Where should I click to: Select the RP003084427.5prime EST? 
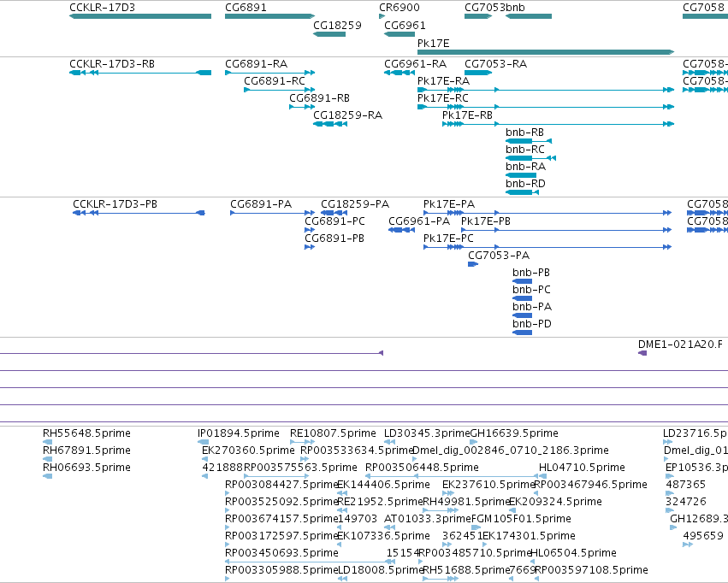pyautogui.click(x=228, y=493)
